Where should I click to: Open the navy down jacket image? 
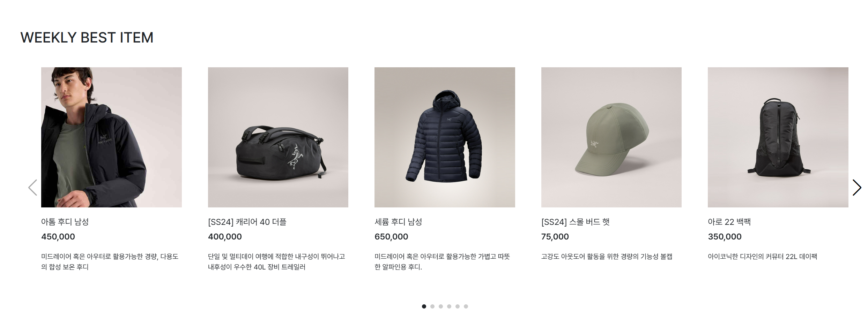pos(445,137)
